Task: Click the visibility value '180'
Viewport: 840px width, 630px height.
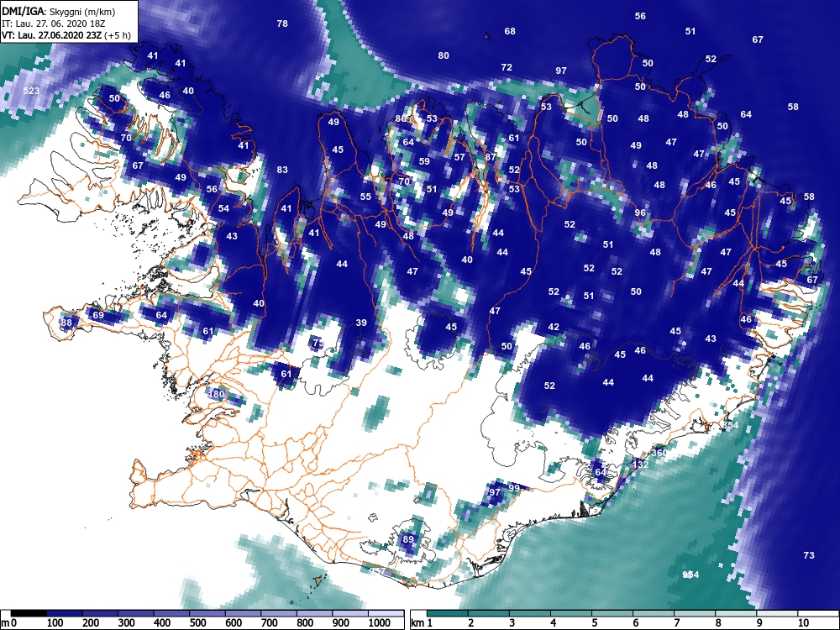Action: click(216, 394)
